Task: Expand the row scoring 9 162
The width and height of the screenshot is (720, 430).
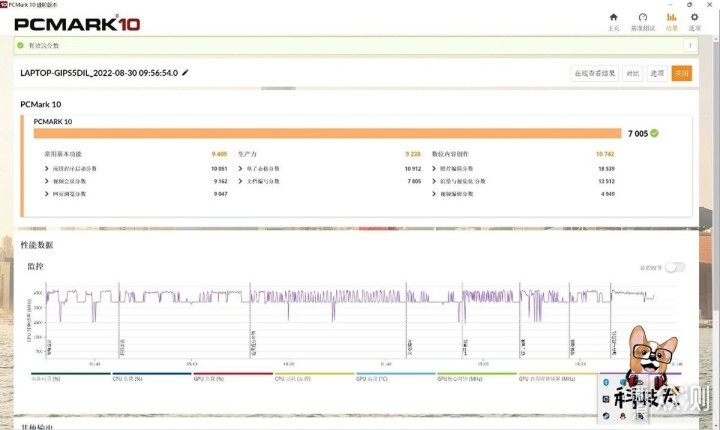Action: click(x=46, y=181)
